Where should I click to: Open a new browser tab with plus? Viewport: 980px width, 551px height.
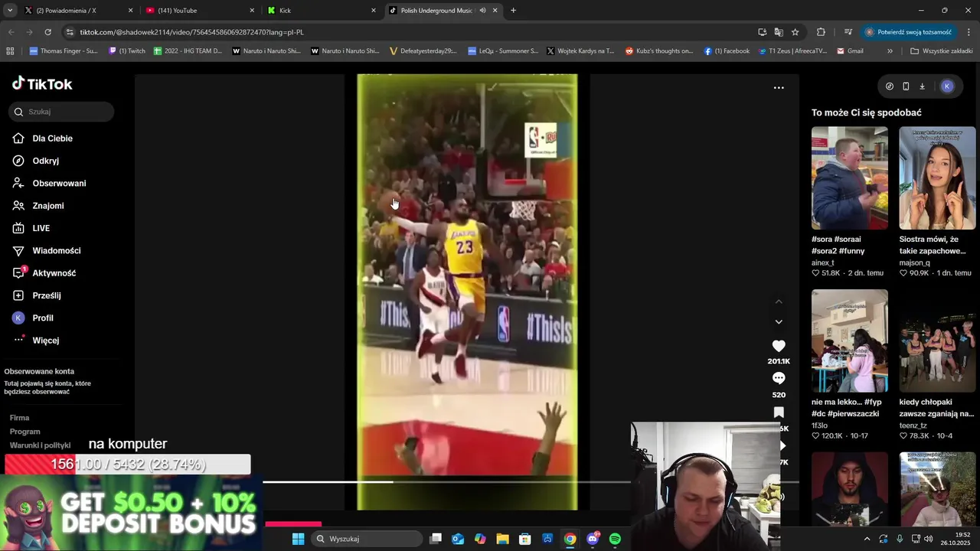(513, 11)
